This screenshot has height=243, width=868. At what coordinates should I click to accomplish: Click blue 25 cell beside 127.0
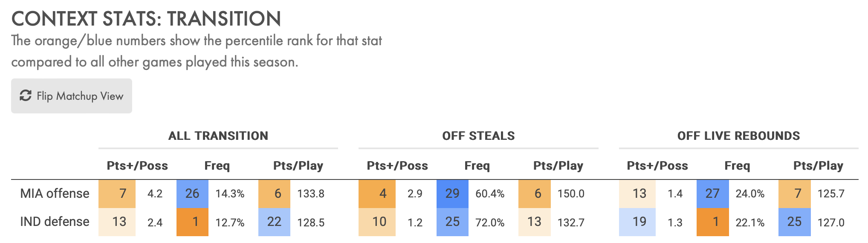click(794, 222)
